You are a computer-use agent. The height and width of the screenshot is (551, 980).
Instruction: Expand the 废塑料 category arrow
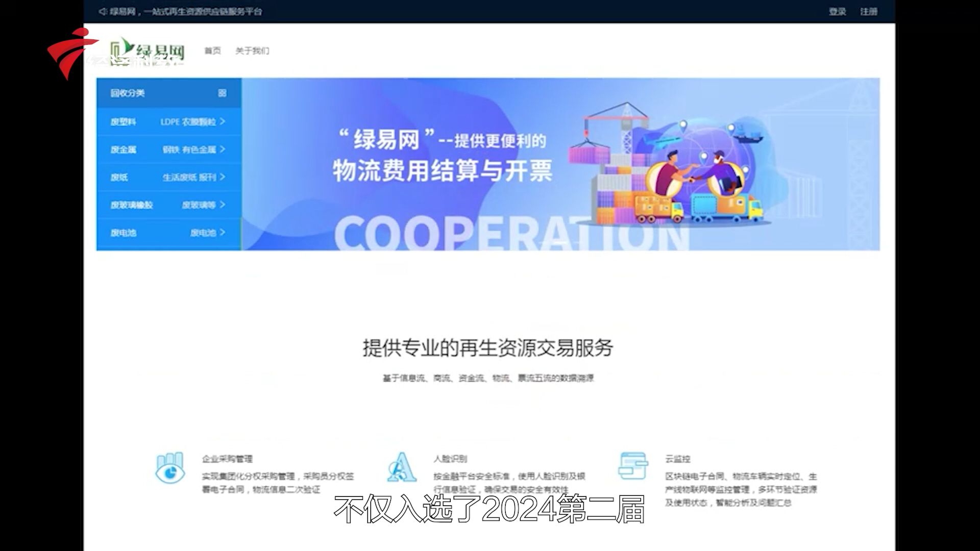point(223,121)
